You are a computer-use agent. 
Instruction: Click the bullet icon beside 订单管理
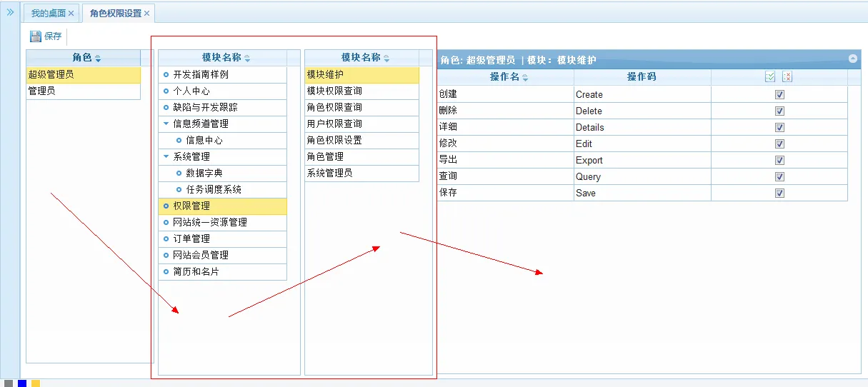166,238
